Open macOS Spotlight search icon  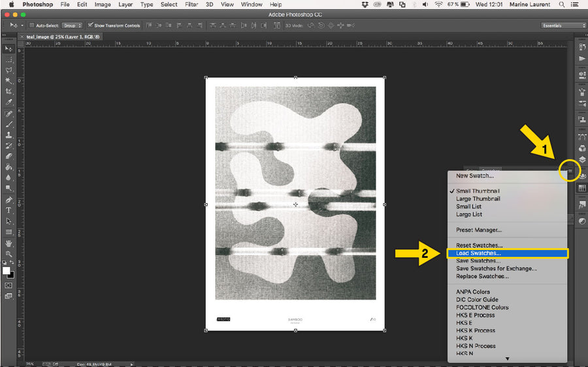(x=562, y=5)
